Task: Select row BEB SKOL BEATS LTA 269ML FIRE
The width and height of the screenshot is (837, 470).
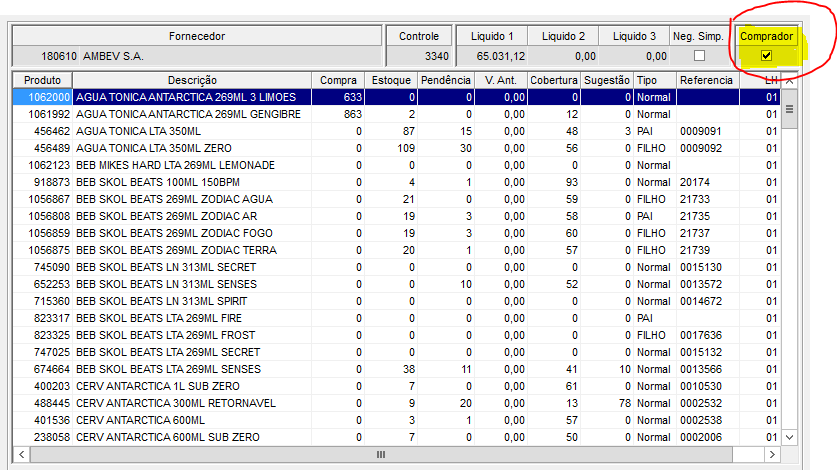Action: pos(397,318)
